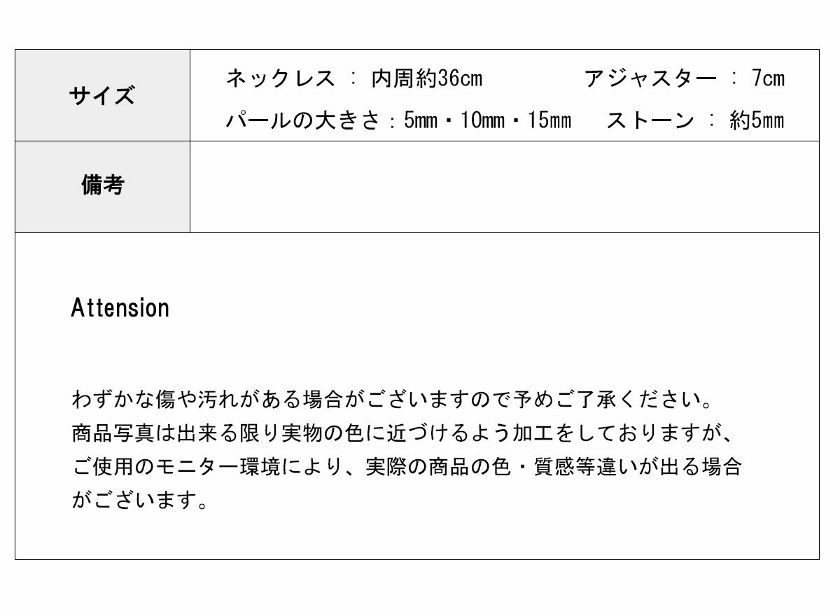Click the 約5mm stone size value
Image resolution: width=840 pixels, height=616 pixels.
(x=757, y=120)
